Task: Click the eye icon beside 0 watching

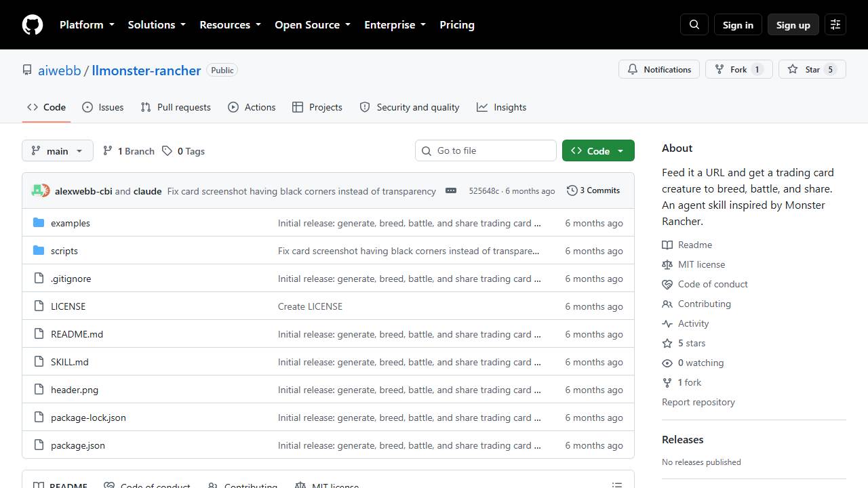Action: tap(667, 363)
